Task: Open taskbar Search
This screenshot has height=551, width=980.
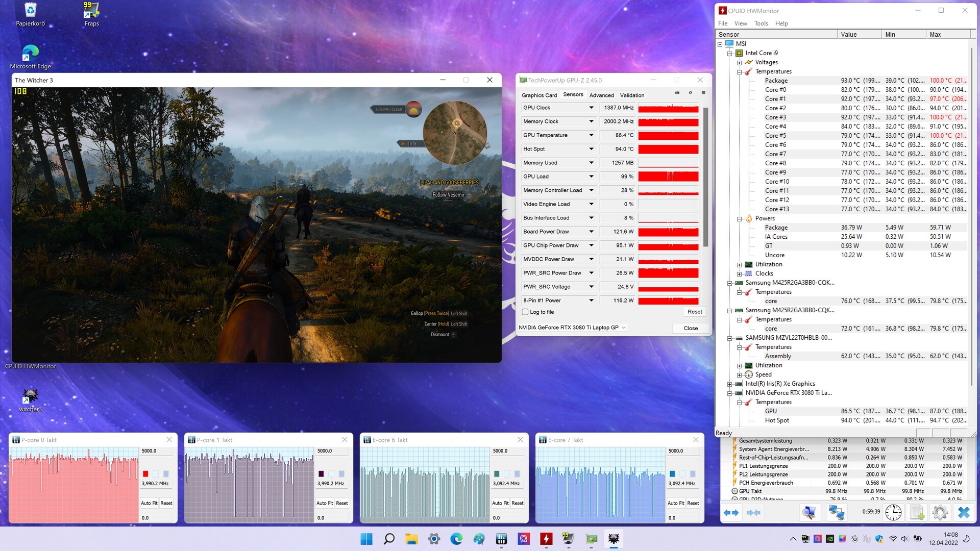Action: click(x=389, y=539)
